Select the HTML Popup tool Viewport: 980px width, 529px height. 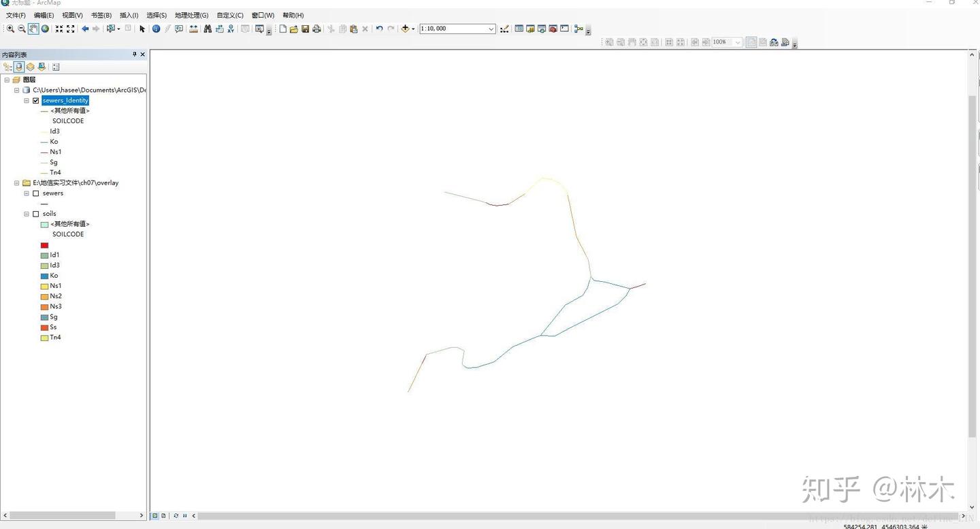click(x=179, y=29)
